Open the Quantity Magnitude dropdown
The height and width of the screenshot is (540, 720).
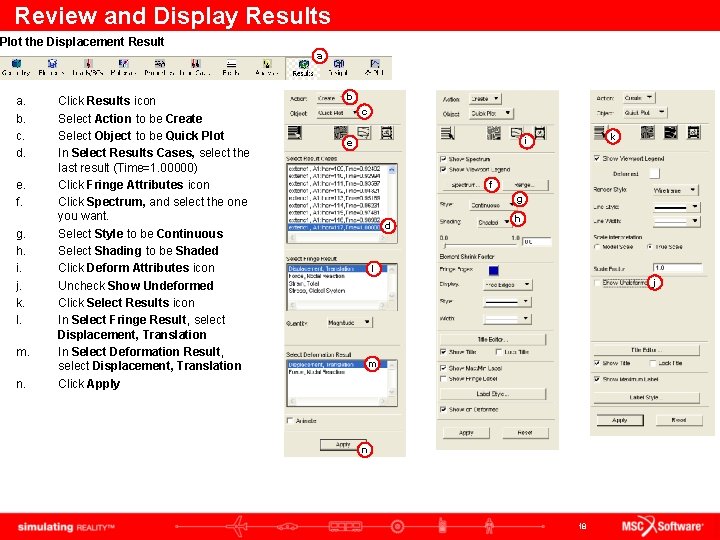point(349,323)
